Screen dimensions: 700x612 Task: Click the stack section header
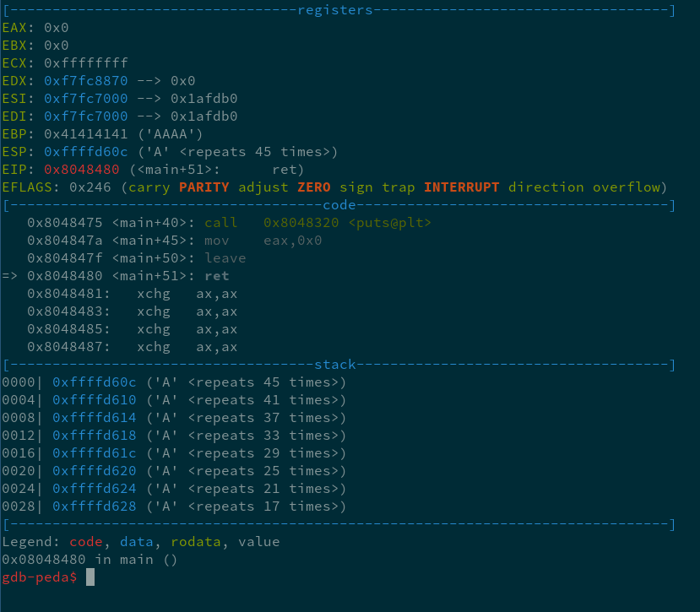click(334, 365)
